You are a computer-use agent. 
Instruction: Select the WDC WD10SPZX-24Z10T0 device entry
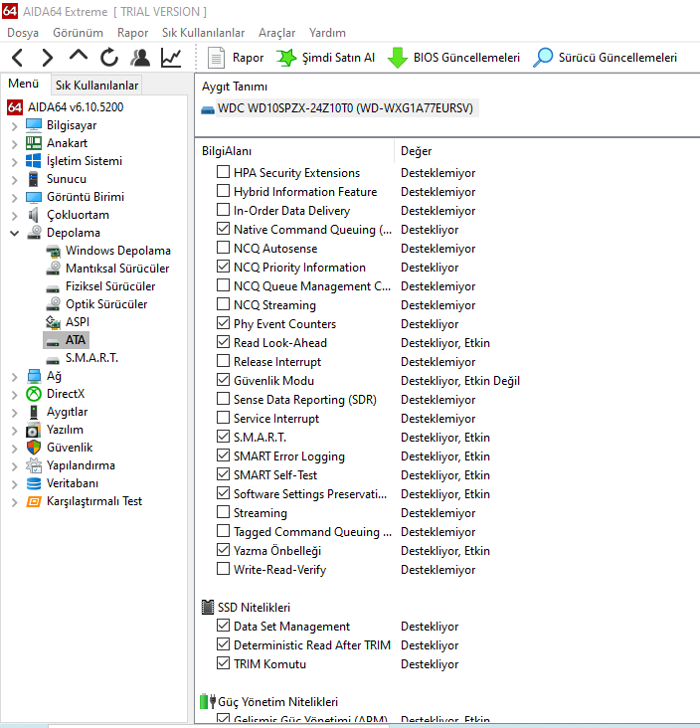[345, 108]
